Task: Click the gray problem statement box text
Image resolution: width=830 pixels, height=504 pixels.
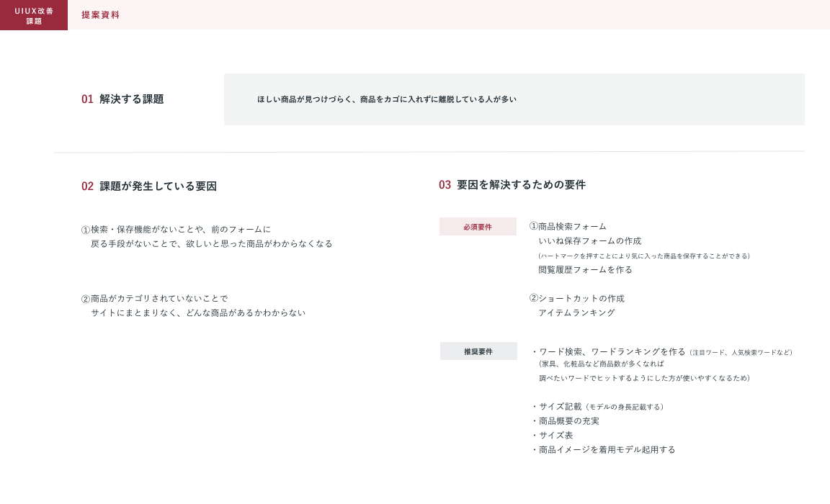Action: coord(387,99)
